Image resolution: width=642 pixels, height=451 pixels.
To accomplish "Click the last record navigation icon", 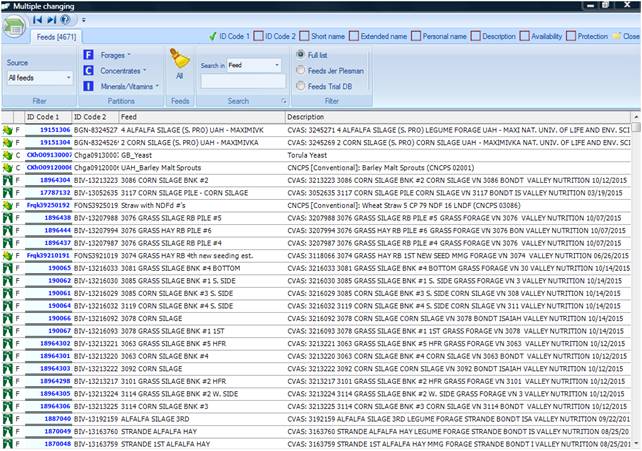I will click(52, 20).
